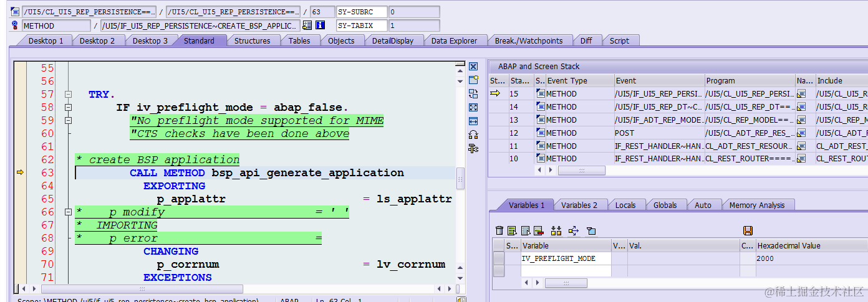This screenshot has width=868, height=302.
Task: Click the trash delete icon in Variables toolbar
Action: point(499,230)
